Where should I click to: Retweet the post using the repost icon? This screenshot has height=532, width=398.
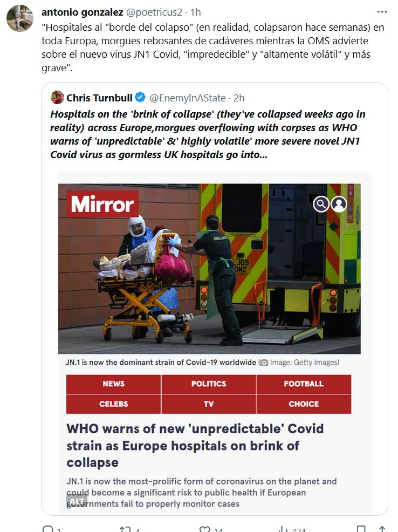point(125,530)
